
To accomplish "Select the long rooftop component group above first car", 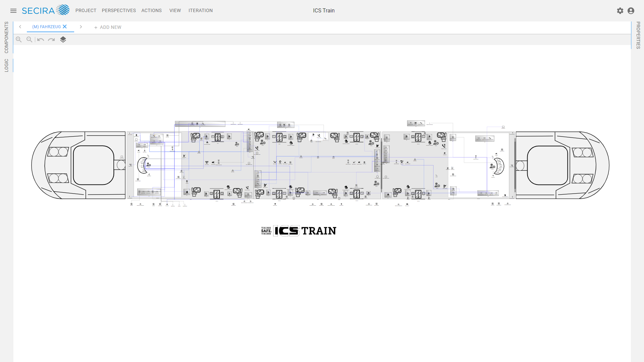I will (200, 124).
